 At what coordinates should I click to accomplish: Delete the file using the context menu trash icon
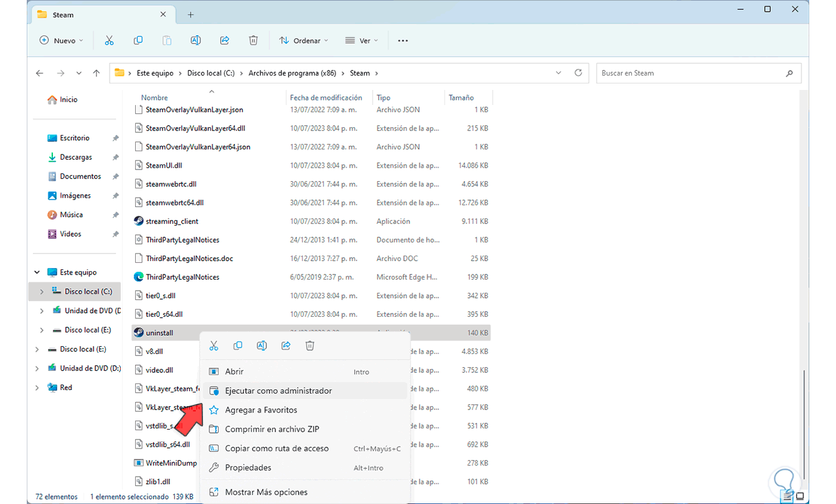point(310,346)
